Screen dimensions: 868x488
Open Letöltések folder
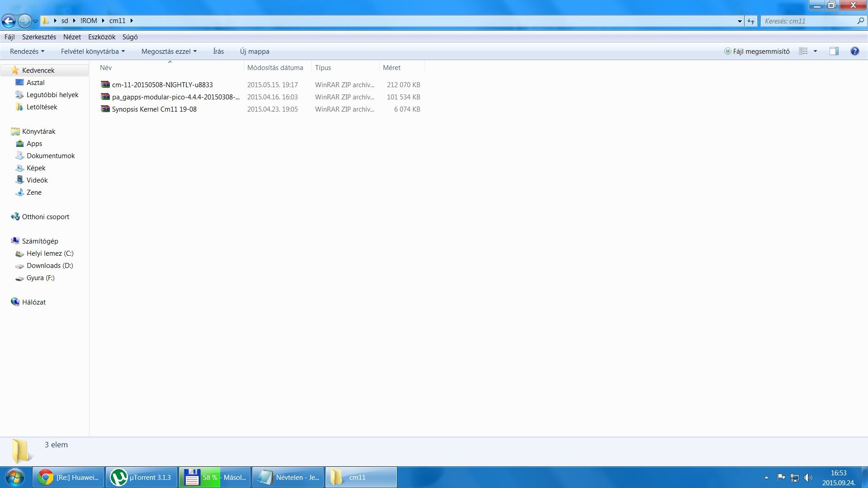click(42, 107)
